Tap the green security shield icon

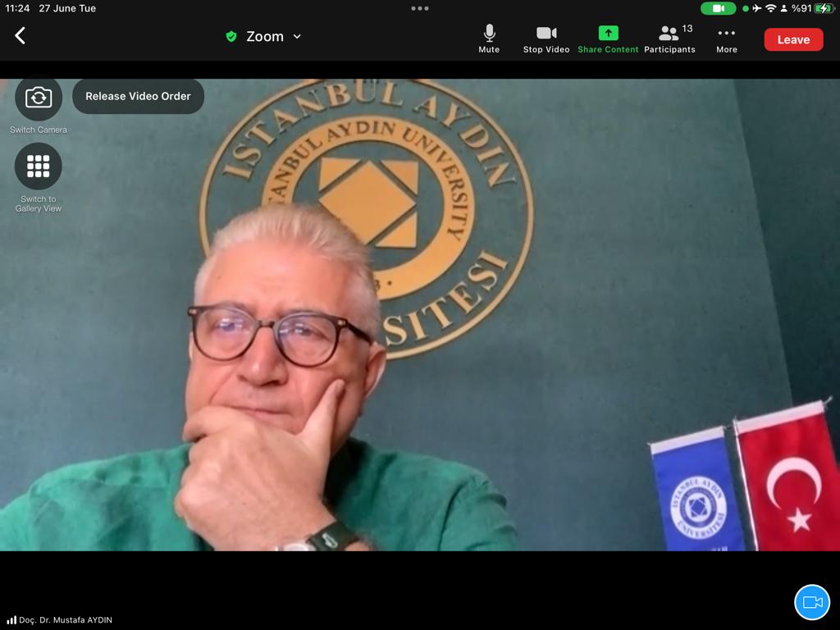tap(231, 36)
